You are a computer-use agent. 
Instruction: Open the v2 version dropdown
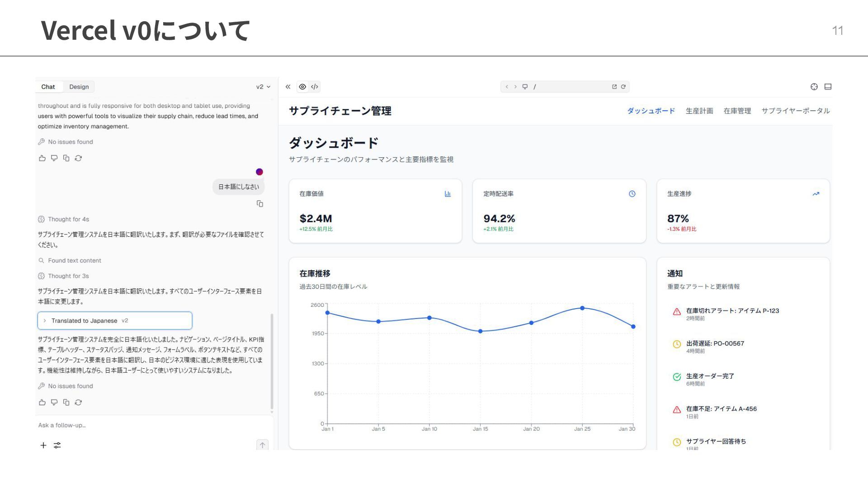263,87
